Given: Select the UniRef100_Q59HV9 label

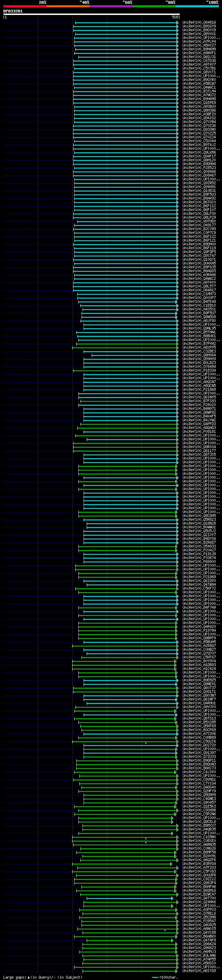Looking at the screenshot, I should (x=199, y=359).
